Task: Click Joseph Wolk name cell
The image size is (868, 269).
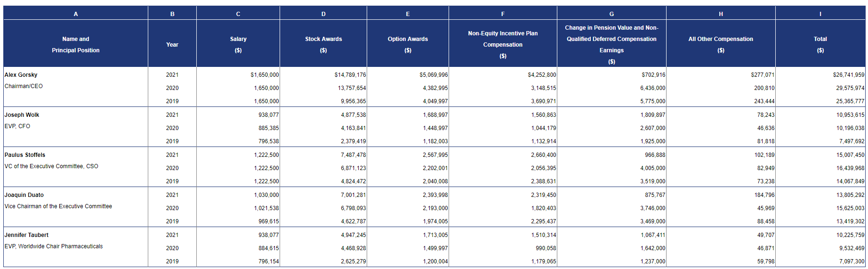Action: tap(22, 115)
